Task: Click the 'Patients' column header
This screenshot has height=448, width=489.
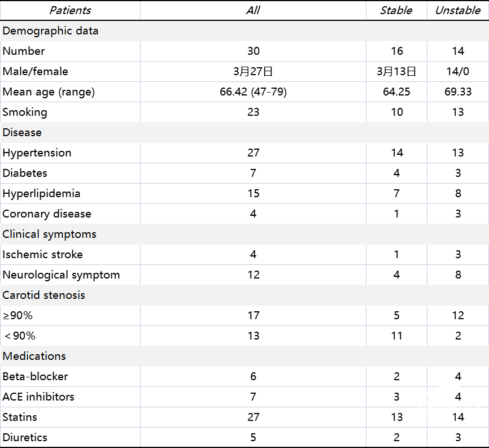Action: click(x=70, y=10)
